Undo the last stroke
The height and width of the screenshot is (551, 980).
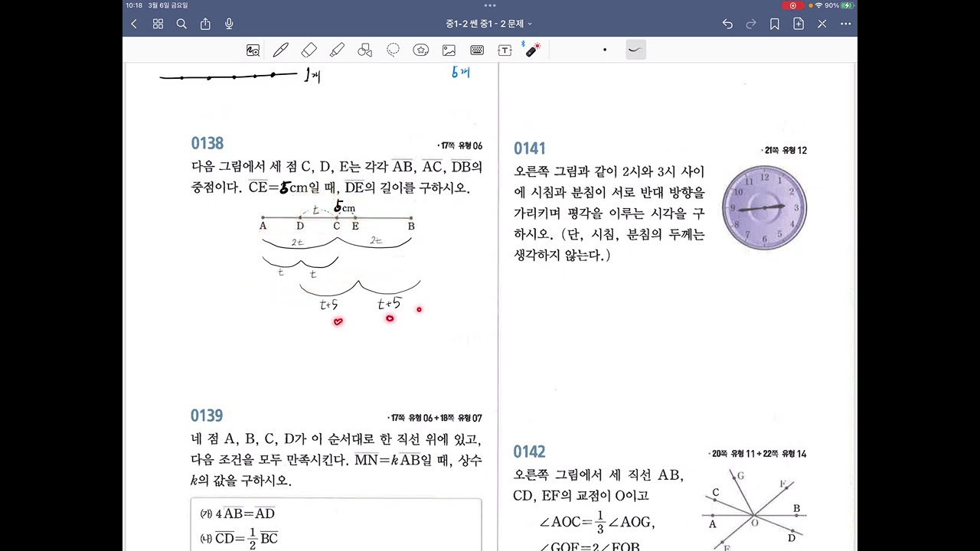tap(727, 24)
